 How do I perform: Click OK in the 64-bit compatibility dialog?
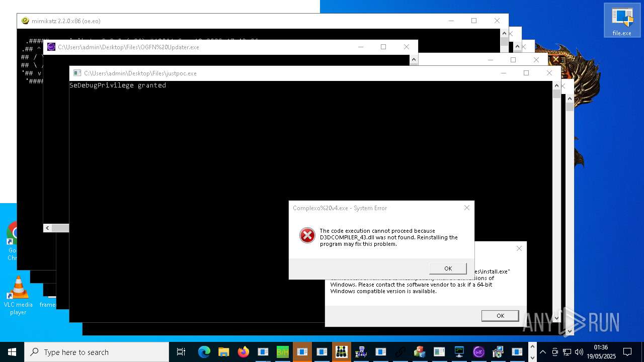[500, 315]
